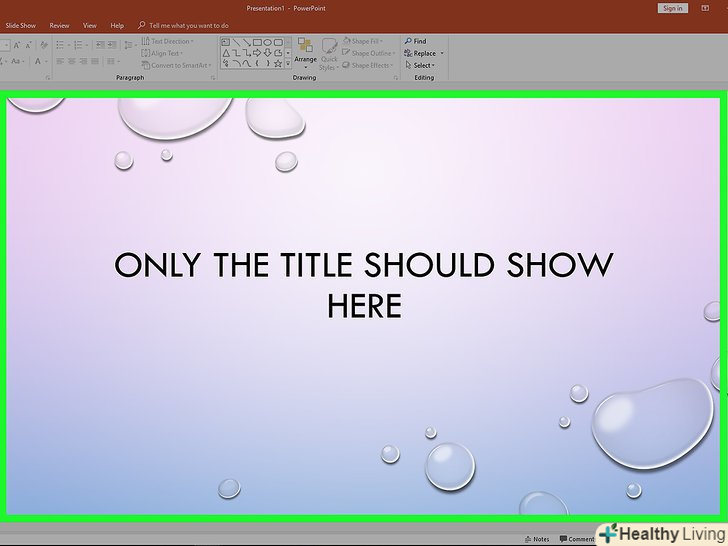Open the Slide Show ribbon tab
Viewport: 728px width, 546px height.
tap(20, 26)
